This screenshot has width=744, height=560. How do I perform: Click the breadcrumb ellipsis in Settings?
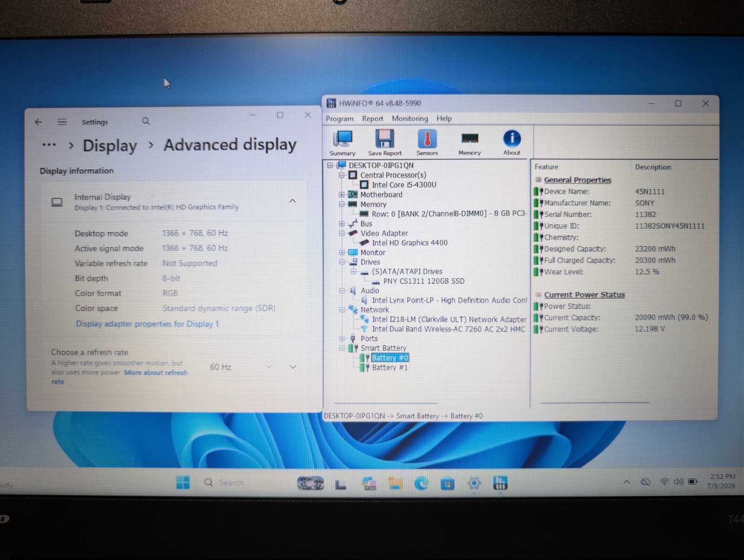point(49,145)
